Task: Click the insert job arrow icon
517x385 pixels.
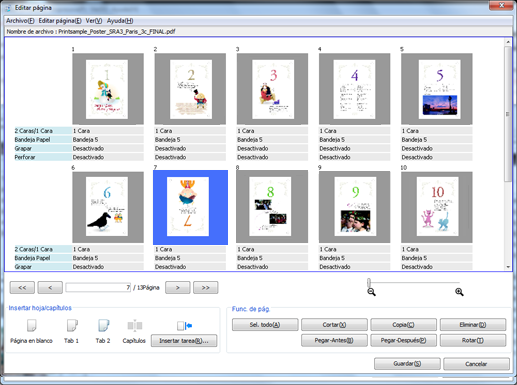Action: point(184,325)
